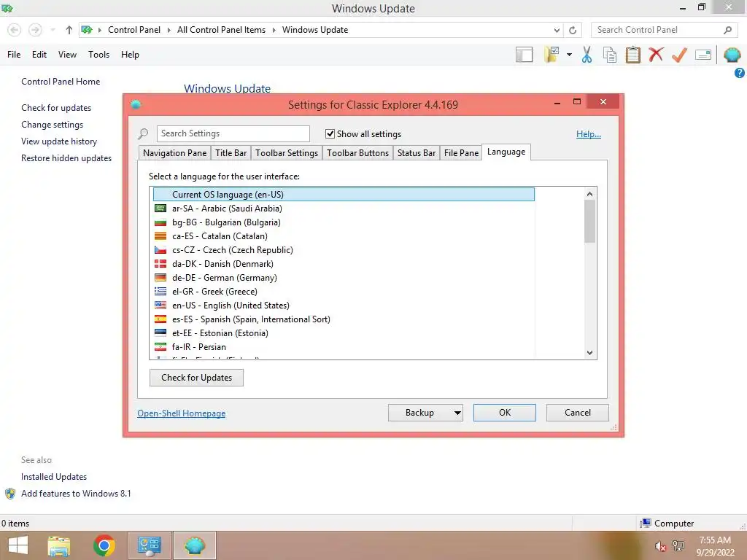Select en-US English (United States)
The width and height of the screenshot is (747, 560).
(x=344, y=306)
